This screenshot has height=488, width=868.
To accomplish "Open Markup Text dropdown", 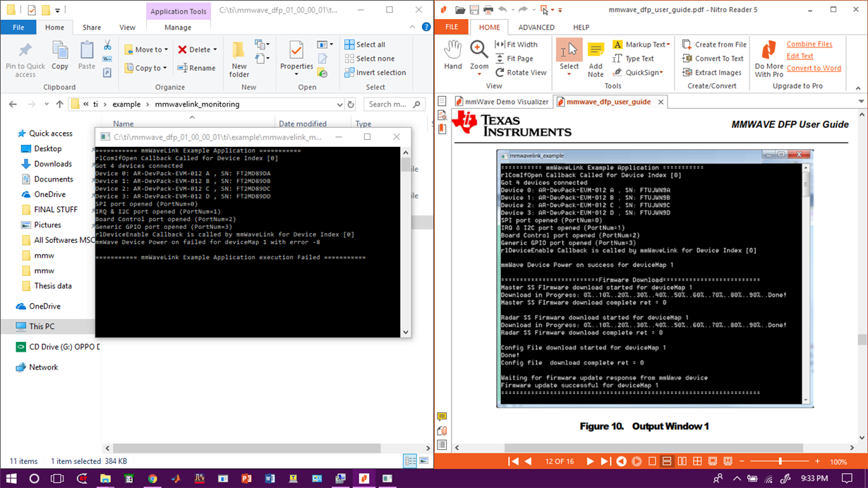I will pyautogui.click(x=641, y=44).
